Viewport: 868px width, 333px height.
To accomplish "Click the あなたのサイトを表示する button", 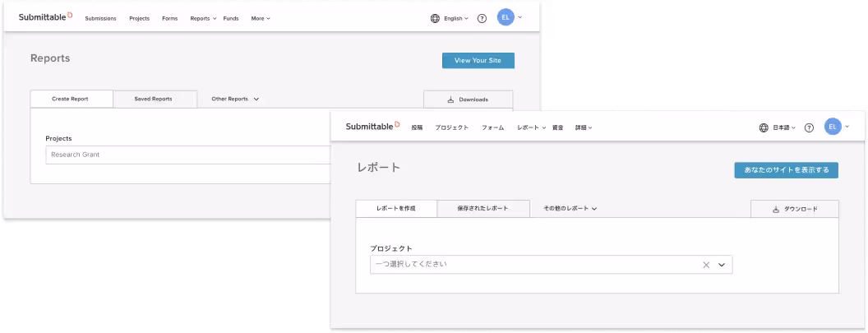I will pos(786,170).
